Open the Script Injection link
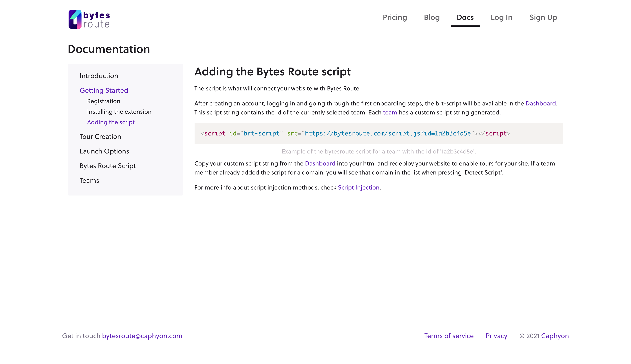Viewport: 631px width, 364px height. click(358, 187)
